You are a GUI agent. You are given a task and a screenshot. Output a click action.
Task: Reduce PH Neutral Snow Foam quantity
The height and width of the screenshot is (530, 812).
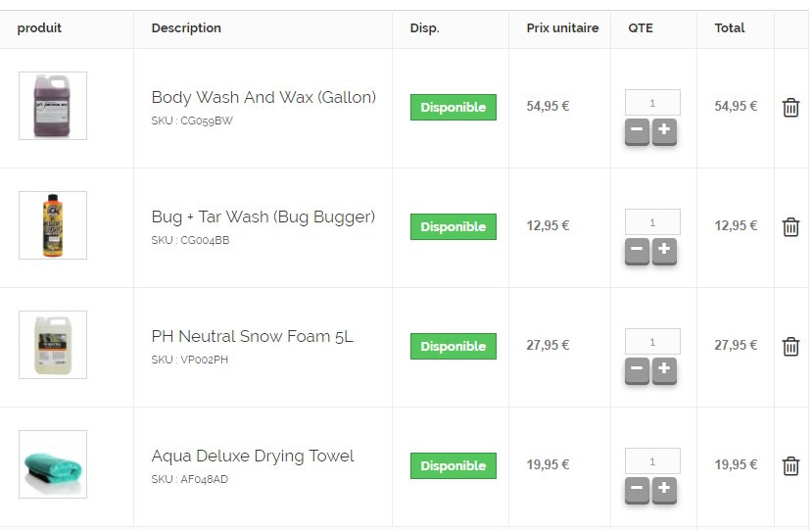[x=637, y=369]
